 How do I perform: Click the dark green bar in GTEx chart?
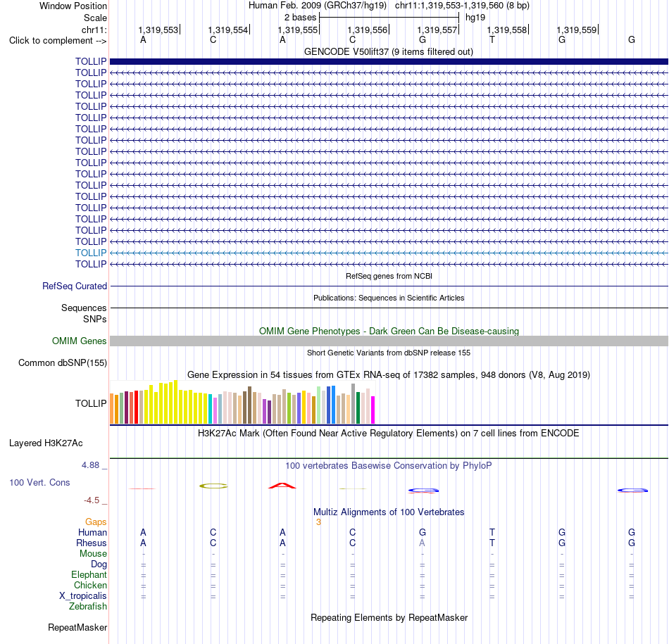[x=358, y=408]
